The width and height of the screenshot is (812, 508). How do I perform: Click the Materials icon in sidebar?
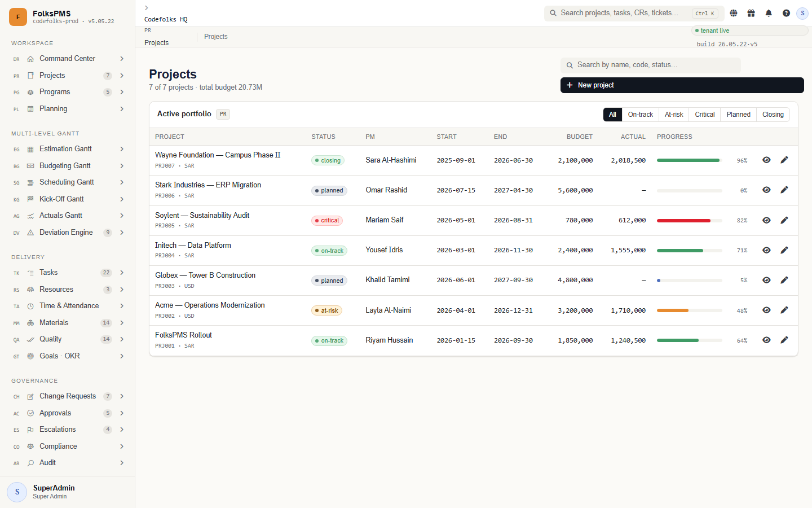coord(30,323)
